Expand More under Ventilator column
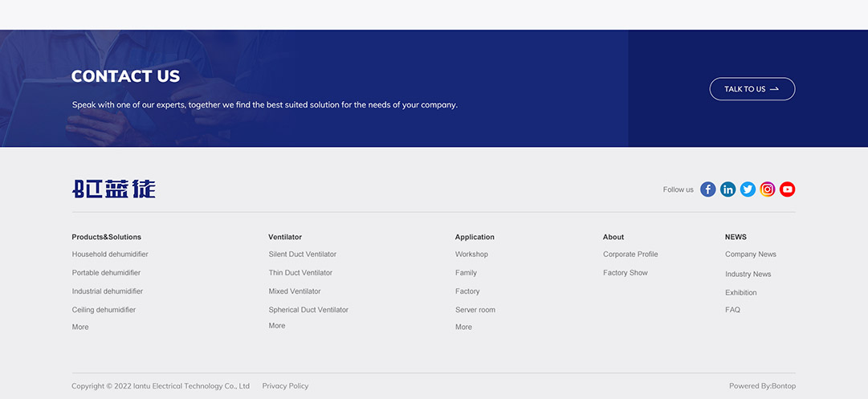This screenshot has width=868, height=399. [277, 326]
